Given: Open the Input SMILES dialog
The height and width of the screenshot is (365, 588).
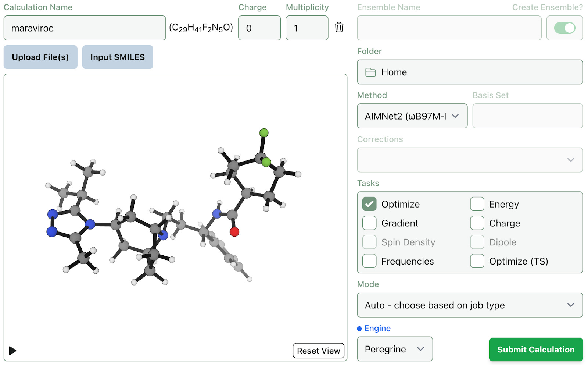Looking at the screenshot, I should point(118,57).
